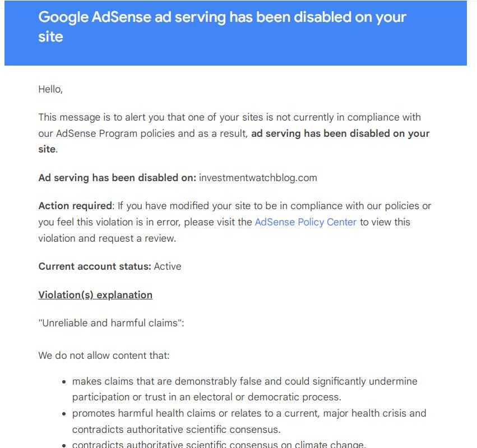This screenshot has width=477, height=448.
Task: Select the bullet about electoral or democratic process
Action: pyautogui.click(x=244, y=389)
